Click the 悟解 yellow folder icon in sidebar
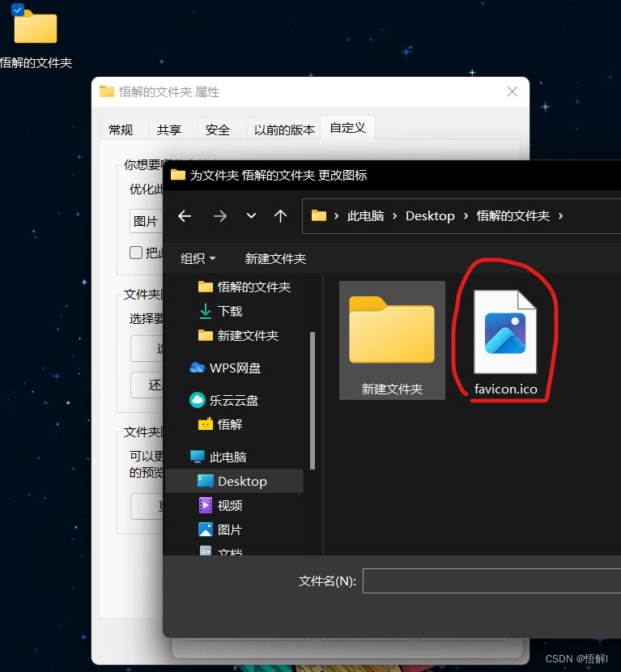621x672 pixels. 206,424
